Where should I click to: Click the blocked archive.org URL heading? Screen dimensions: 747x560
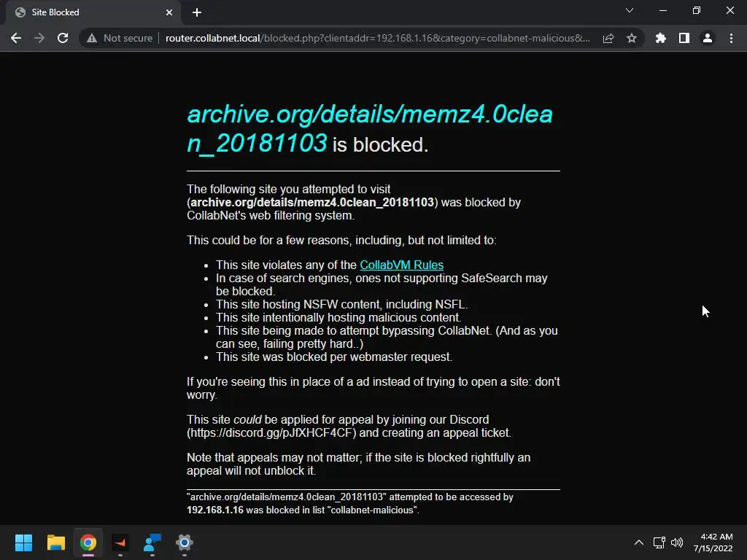[370, 128]
